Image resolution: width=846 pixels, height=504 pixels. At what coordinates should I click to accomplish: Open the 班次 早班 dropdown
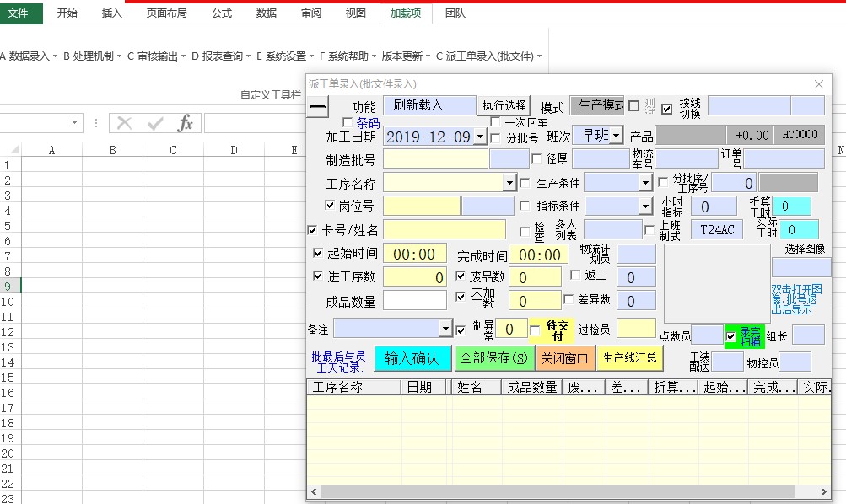tap(617, 136)
